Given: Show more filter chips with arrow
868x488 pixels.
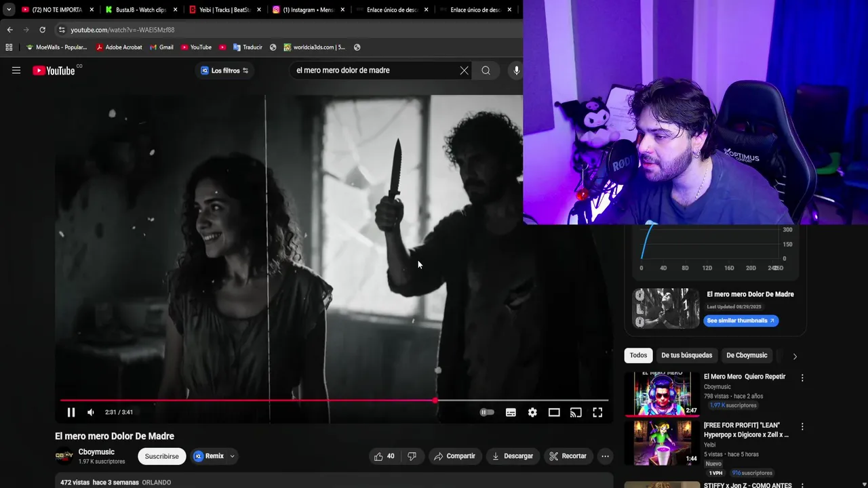Looking at the screenshot, I should [795, 356].
